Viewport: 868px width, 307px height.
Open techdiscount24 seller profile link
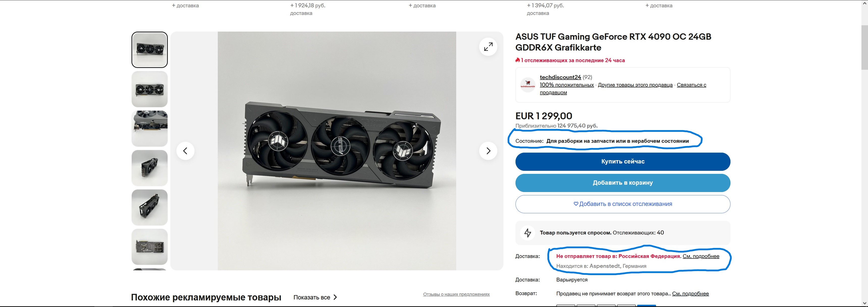560,77
